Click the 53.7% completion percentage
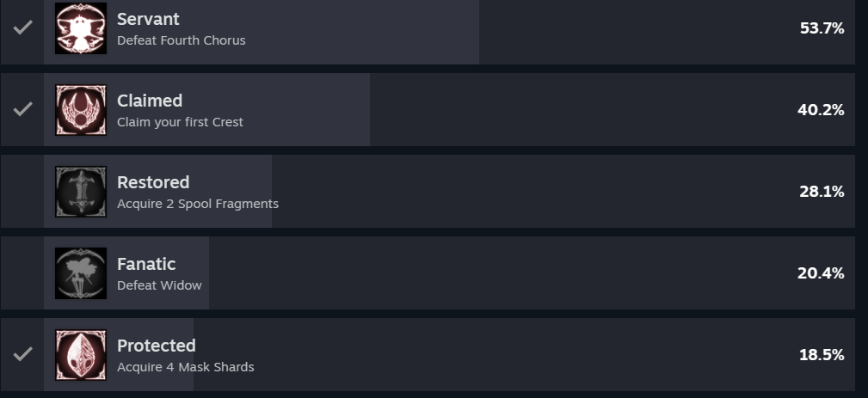Screen dimensions: 868x398 point(822,28)
